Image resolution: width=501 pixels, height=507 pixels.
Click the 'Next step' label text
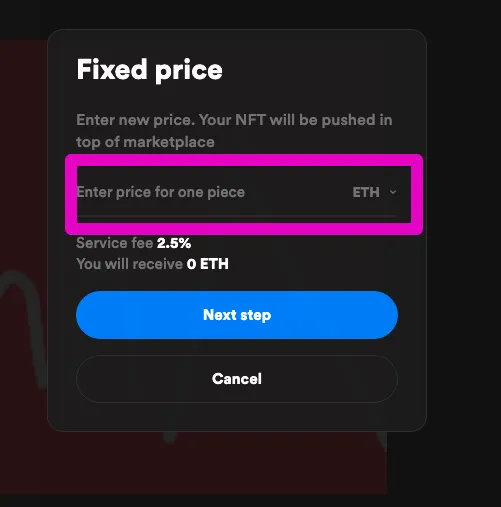pyautogui.click(x=237, y=315)
